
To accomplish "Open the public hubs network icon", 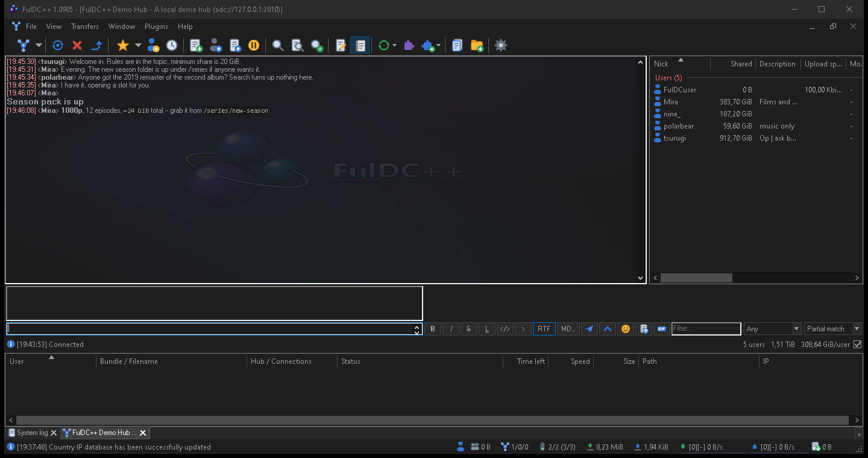I will coord(24,45).
